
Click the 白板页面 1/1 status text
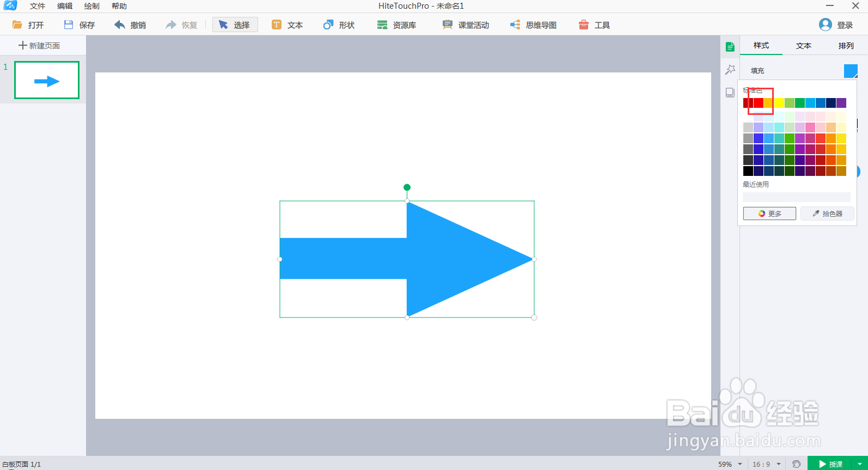(22, 465)
